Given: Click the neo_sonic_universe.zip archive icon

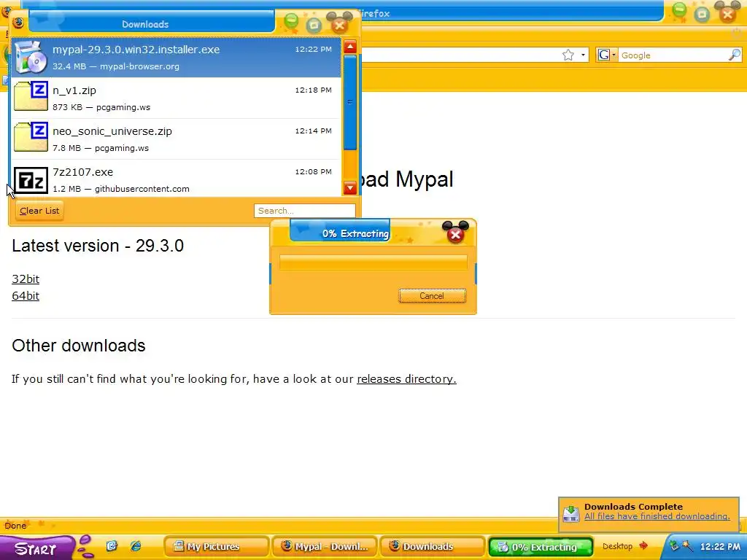Looking at the screenshot, I should click(x=31, y=136).
